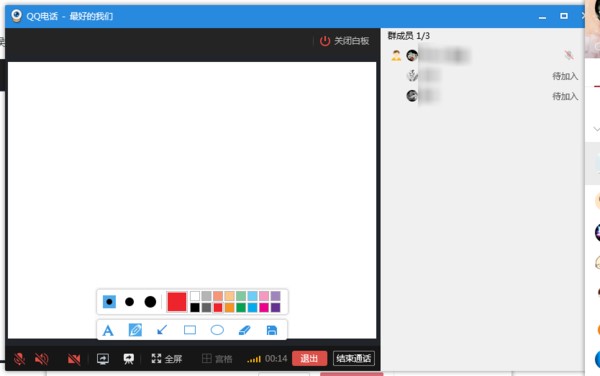Save the whiteboard with the disk icon

point(272,330)
